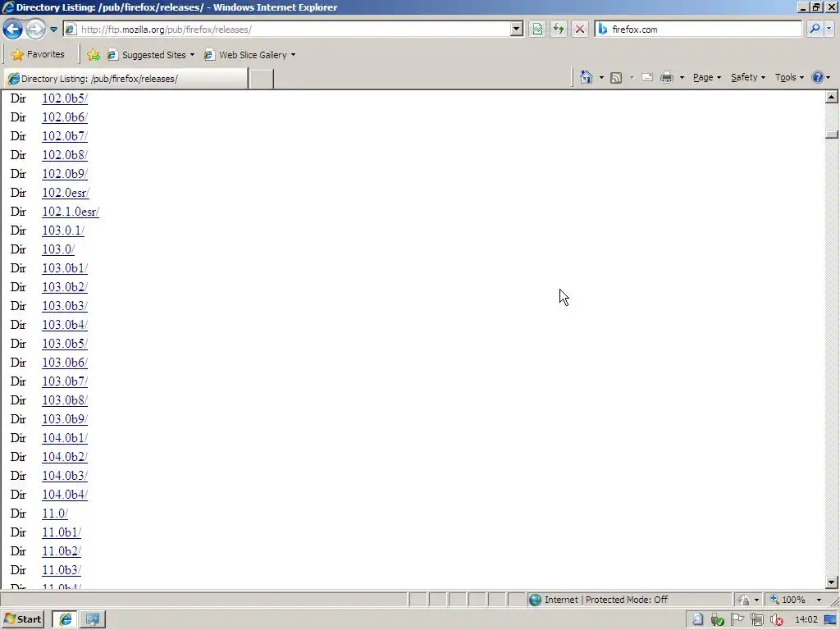Screen dimensions: 840x630
Task: Open the 103.0b5/ directory link
Action: [x=65, y=344]
